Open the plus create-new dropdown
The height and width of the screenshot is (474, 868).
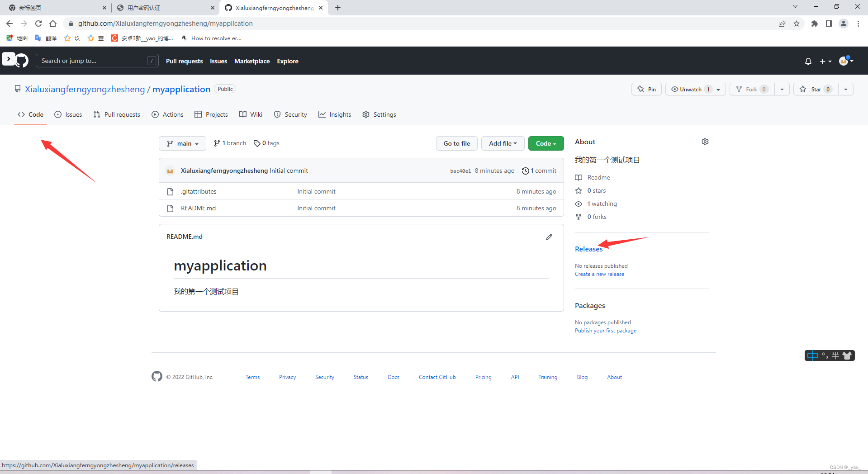click(x=825, y=61)
